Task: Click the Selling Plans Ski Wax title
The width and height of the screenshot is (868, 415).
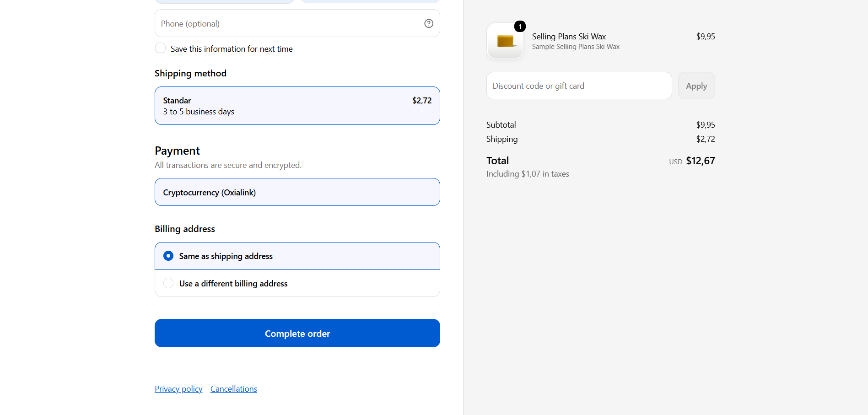Action: coord(569,37)
